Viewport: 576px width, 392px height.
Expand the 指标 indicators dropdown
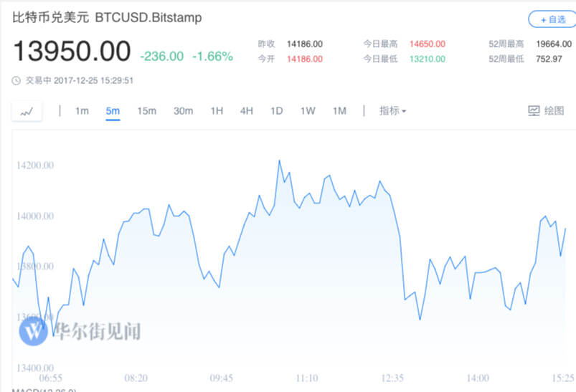(x=392, y=110)
